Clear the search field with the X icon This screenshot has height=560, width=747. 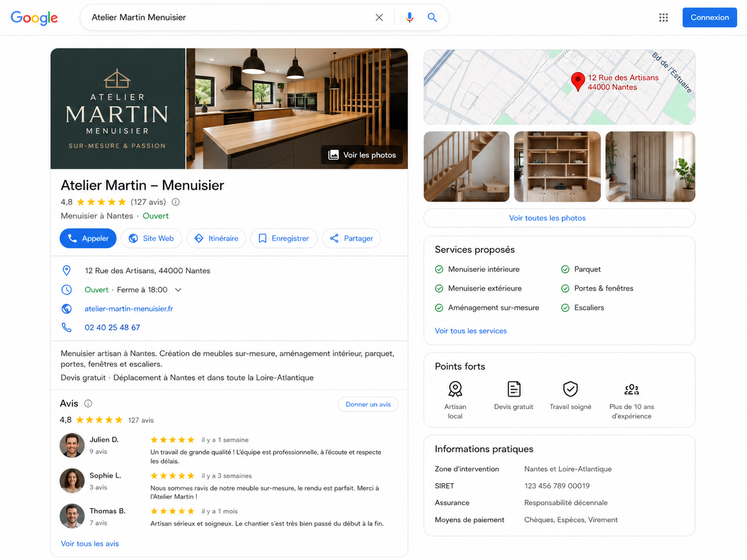tap(379, 18)
